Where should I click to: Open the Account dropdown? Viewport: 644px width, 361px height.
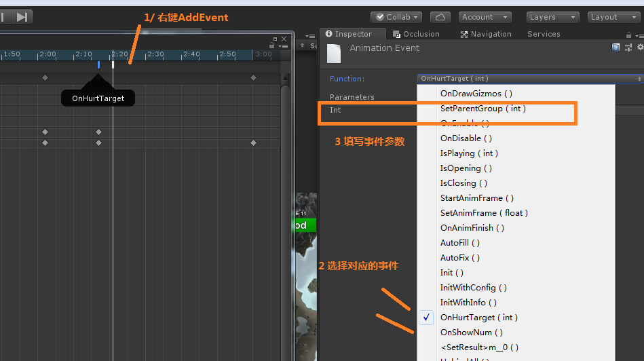(485, 17)
